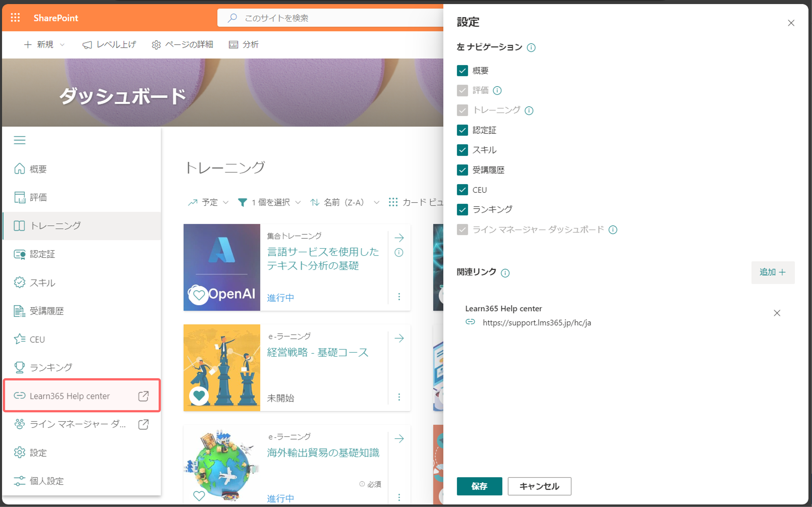
Task: Open the SharePoint app launcher grid
Action: [15, 17]
